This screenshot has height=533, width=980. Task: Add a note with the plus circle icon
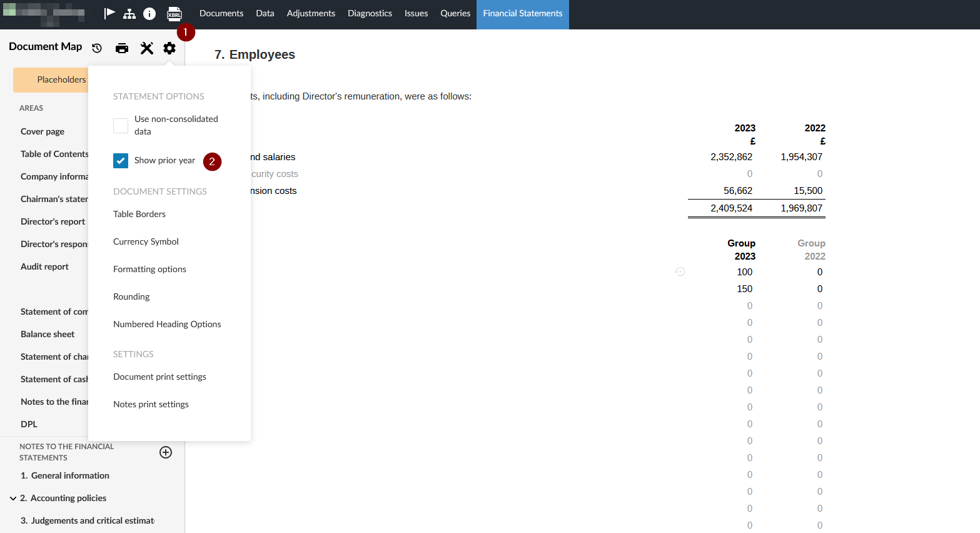coord(166,452)
